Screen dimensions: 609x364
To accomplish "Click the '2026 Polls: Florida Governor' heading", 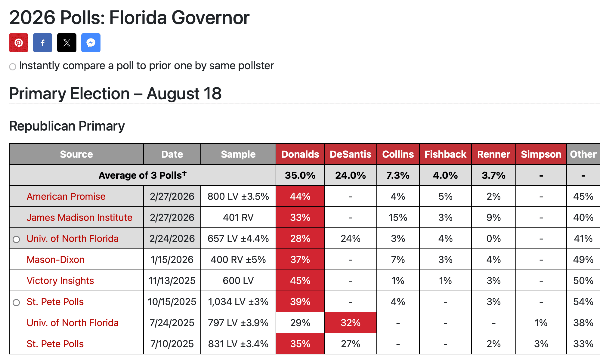I will 129,17.
